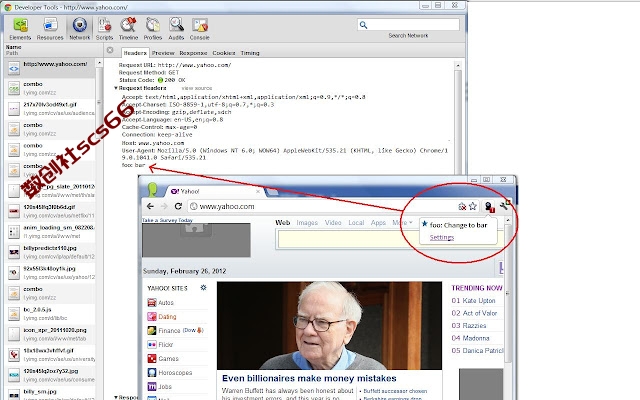The width and height of the screenshot is (640, 400).
Task: Open the extension Settings link
Action: 442,237
